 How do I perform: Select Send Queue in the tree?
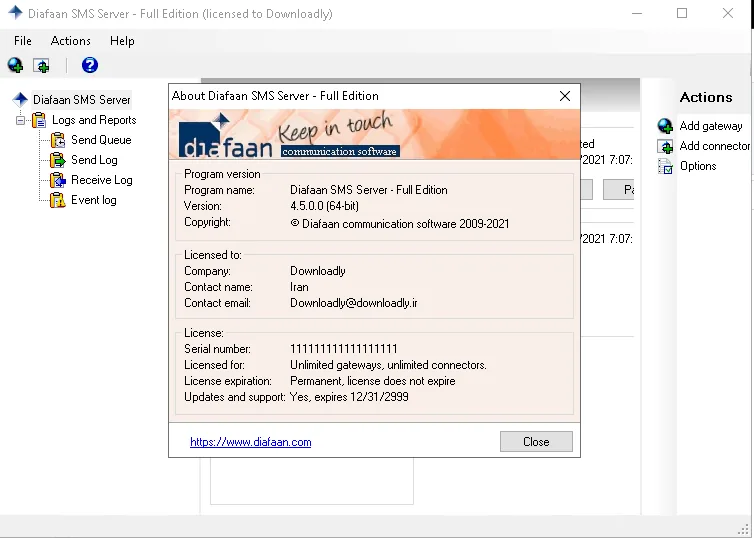[x=101, y=140]
